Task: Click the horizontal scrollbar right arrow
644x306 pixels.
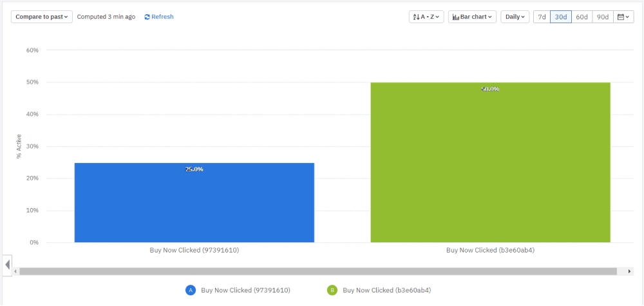Action: (629, 271)
